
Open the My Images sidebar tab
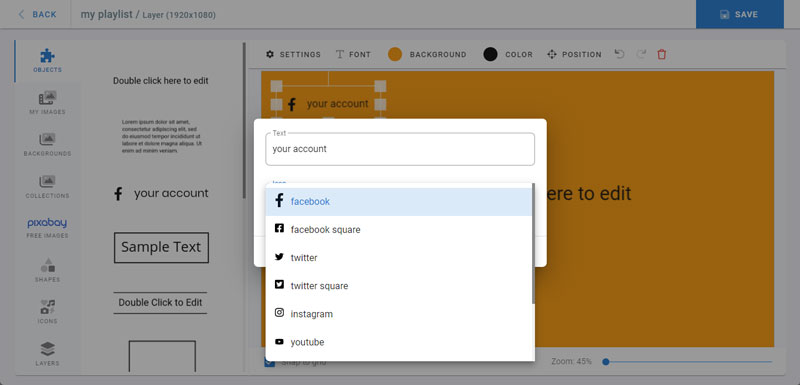(x=47, y=103)
